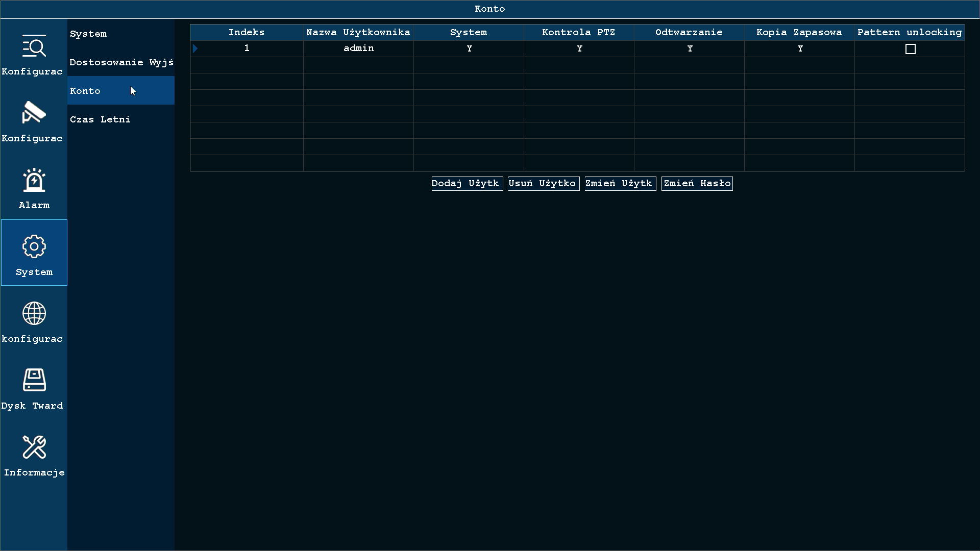
Task: Open the Czas Letni submenu item
Action: coord(121,119)
